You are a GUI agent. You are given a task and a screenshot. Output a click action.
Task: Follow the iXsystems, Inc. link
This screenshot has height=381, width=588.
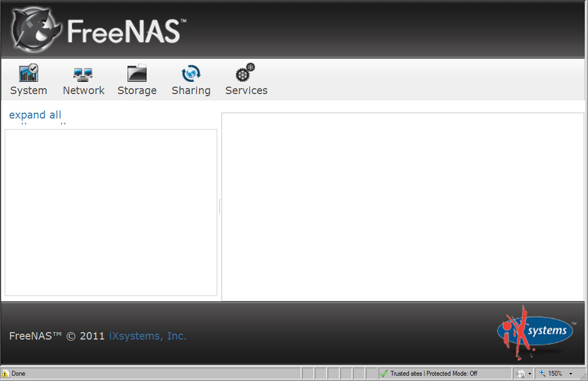click(x=148, y=336)
